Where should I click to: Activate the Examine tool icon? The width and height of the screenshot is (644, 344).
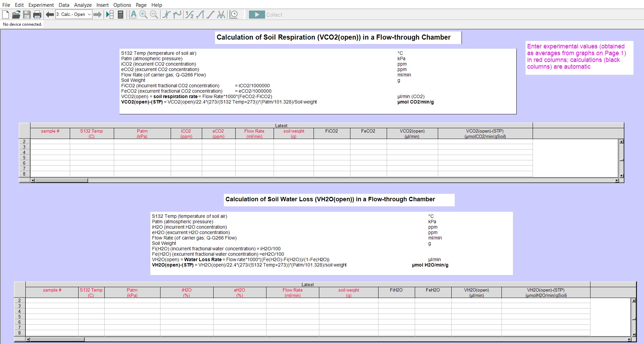[166, 15]
